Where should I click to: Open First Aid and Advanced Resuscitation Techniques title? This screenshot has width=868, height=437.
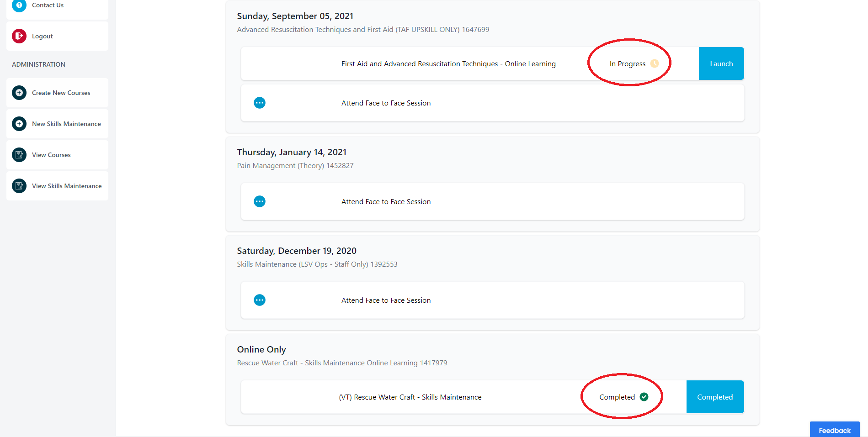(x=448, y=64)
